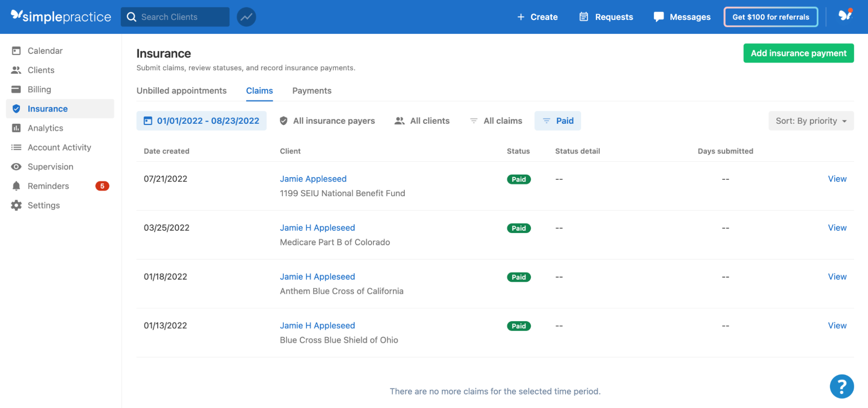Viewport: 868px width, 408px height.
Task: Open the date range 01/01/2022 - 08/23/2022 filter
Action: [201, 121]
